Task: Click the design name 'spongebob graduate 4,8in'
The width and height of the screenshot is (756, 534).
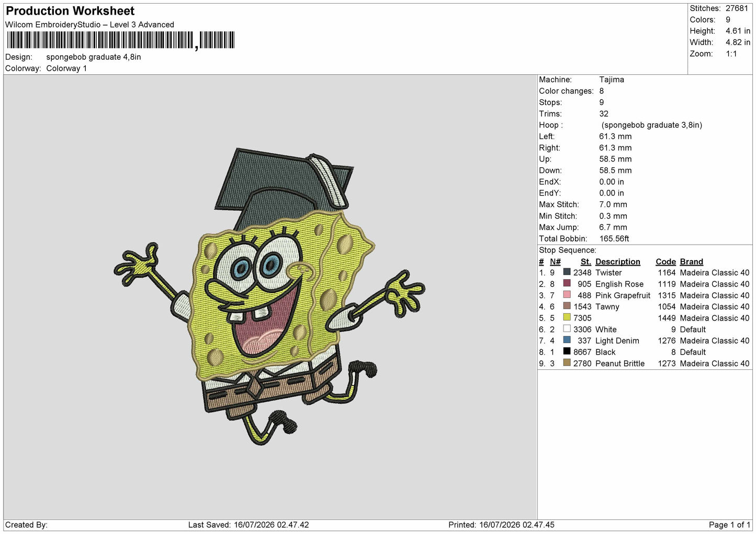Action: click(x=94, y=57)
